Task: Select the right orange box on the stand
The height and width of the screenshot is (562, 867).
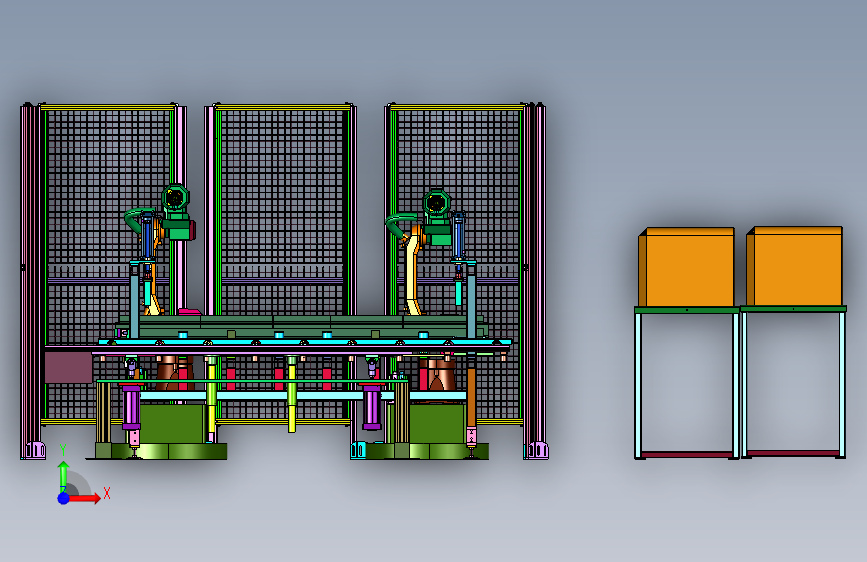Action: (794, 266)
